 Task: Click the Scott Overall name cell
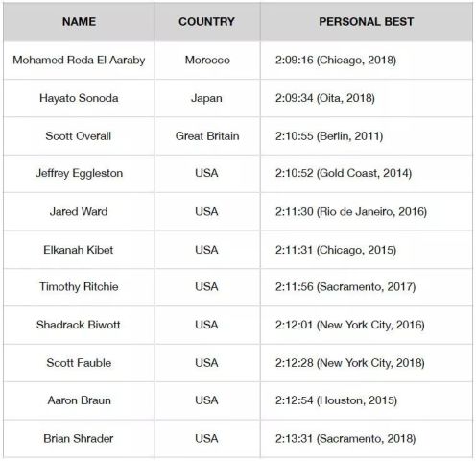(79, 136)
